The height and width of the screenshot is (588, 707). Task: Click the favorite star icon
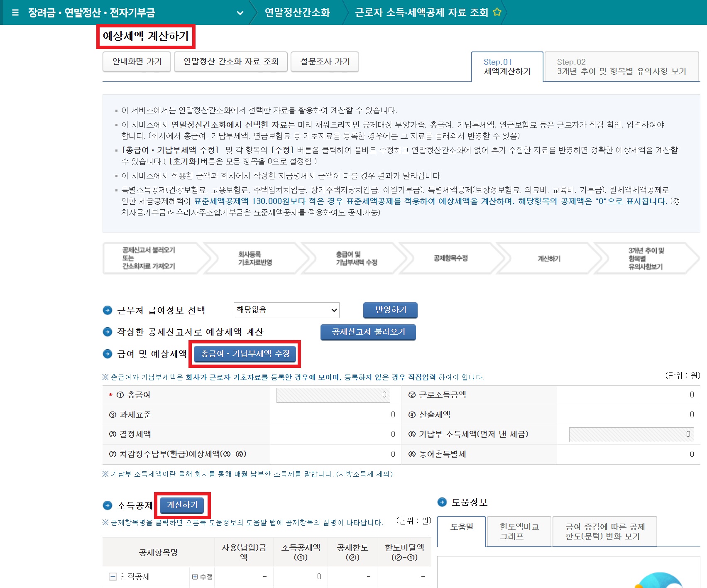[x=497, y=12]
